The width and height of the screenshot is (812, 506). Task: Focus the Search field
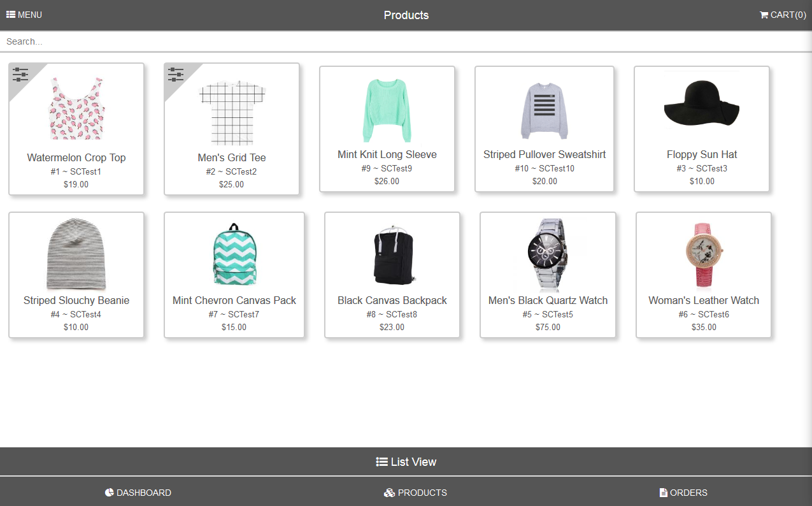406,41
